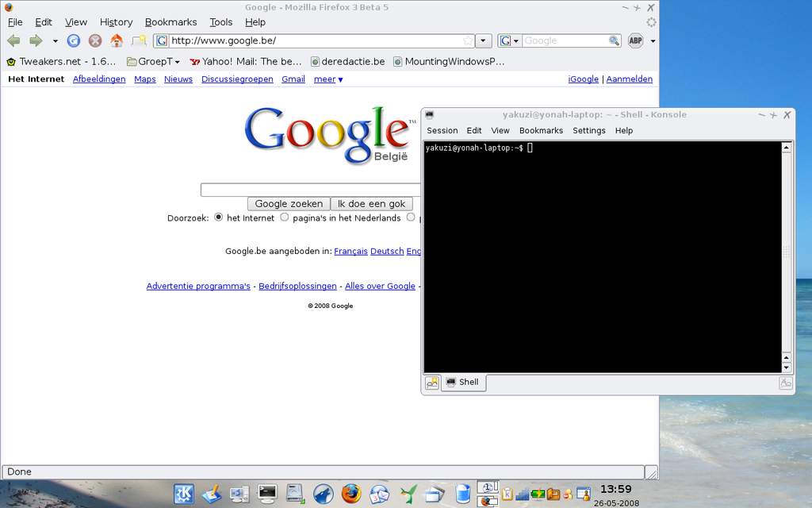Screen dimensions: 812x508
Task: Close the current Konsole session tab icon
Action: pos(786,383)
